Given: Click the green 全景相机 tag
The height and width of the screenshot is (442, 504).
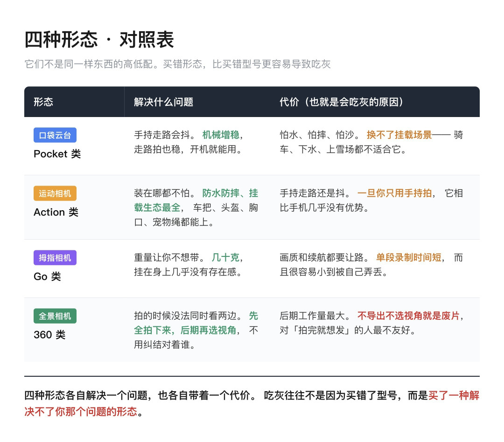Looking at the screenshot, I should (x=55, y=316).
